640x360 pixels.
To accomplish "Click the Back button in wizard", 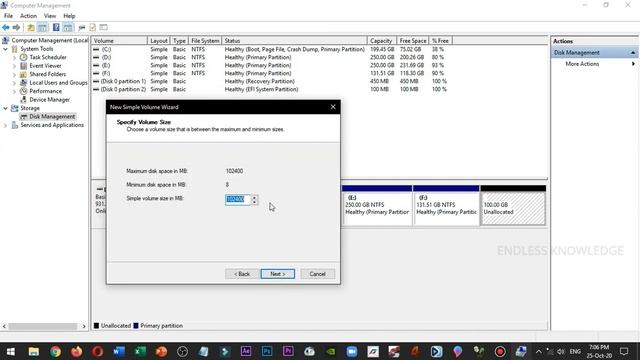I will (x=242, y=274).
